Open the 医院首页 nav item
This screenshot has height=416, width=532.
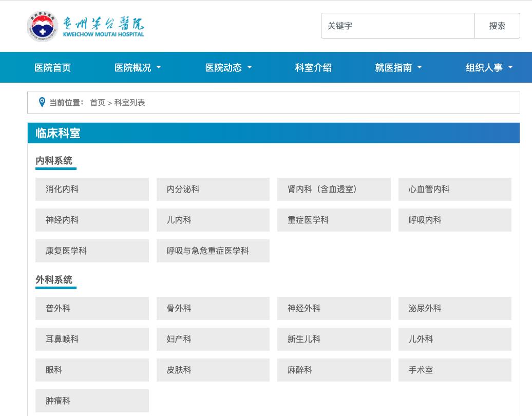coord(52,67)
